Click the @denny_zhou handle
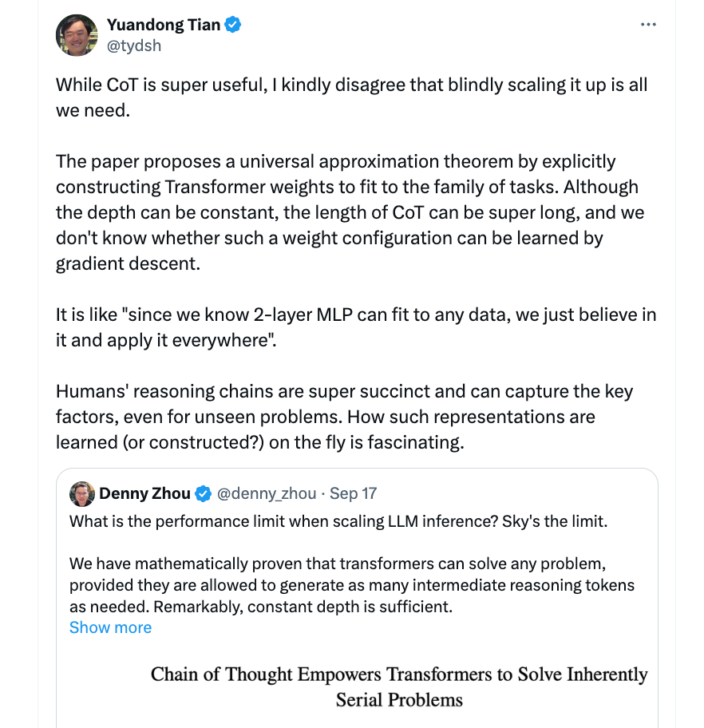The image size is (704, 728). click(266, 494)
